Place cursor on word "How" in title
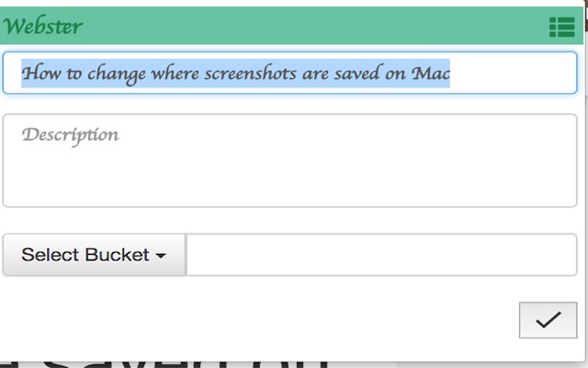The width and height of the screenshot is (588, 368). [40, 74]
